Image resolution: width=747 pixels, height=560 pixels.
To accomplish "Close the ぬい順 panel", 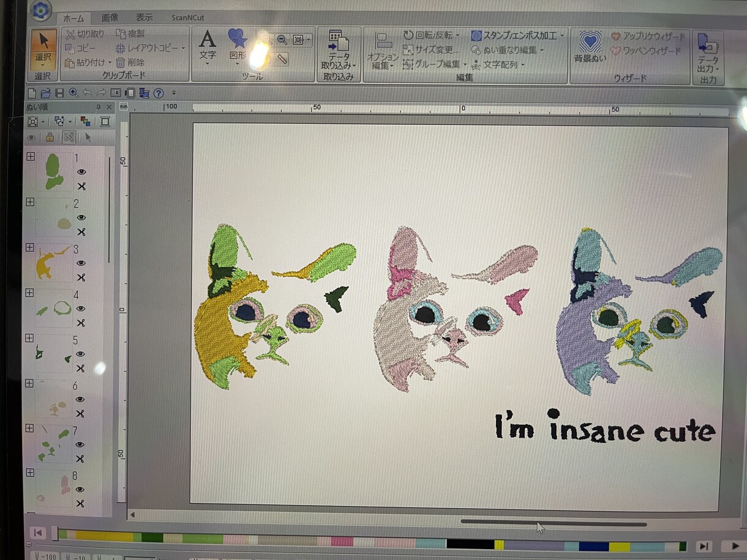I will click(109, 107).
